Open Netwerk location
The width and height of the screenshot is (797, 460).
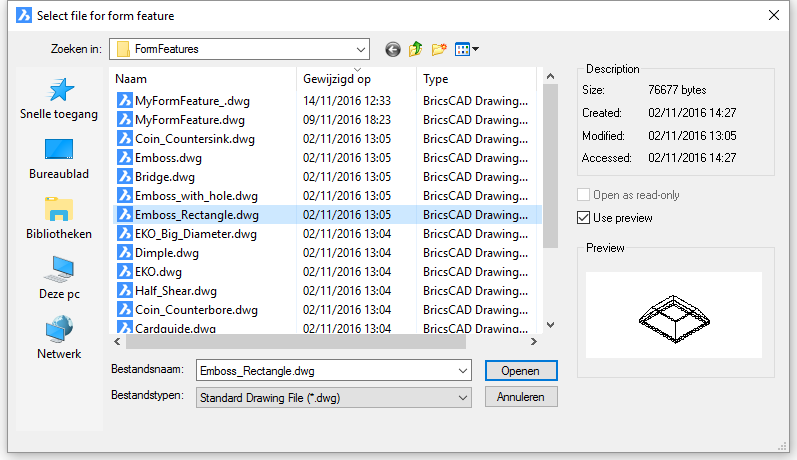point(59,339)
